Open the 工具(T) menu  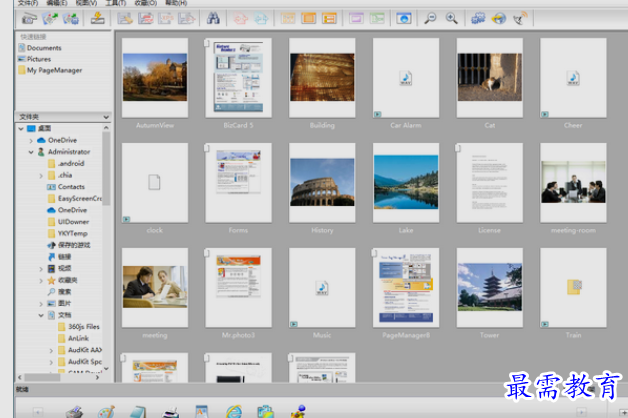116,3
